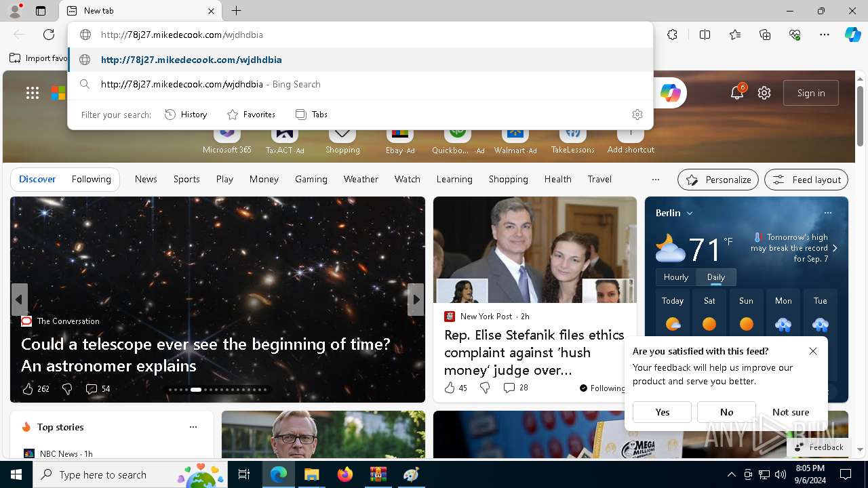Launch Copilot from the toolbar
This screenshot has height=488, width=868.
[x=852, y=35]
